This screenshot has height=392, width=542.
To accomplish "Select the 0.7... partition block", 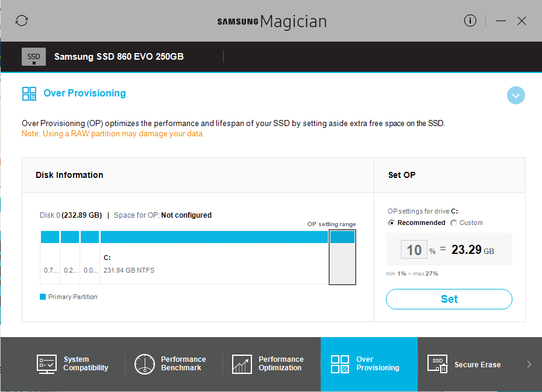I will [x=50, y=257].
